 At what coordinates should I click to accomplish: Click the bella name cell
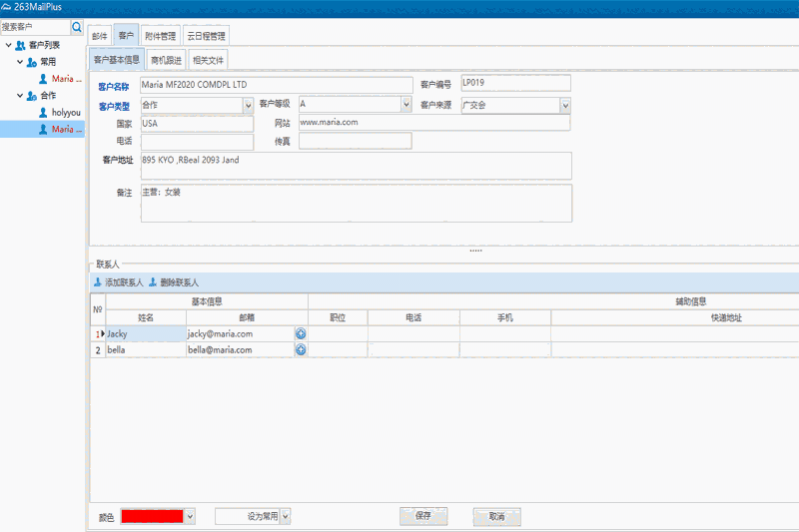click(x=146, y=349)
